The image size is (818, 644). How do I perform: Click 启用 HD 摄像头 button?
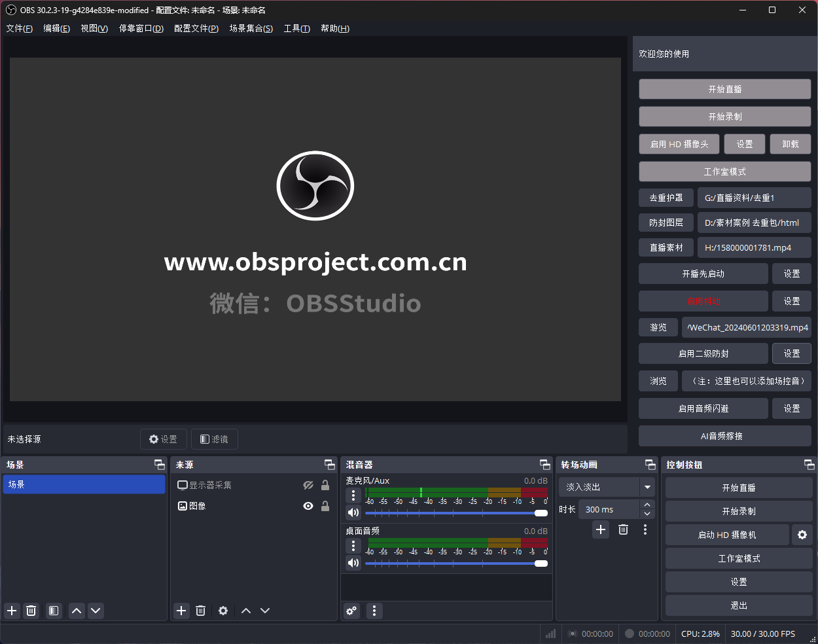pyautogui.click(x=679, y=144)
